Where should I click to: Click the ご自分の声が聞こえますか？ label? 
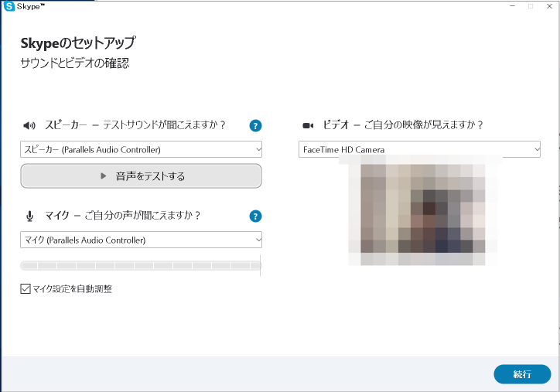142,215
